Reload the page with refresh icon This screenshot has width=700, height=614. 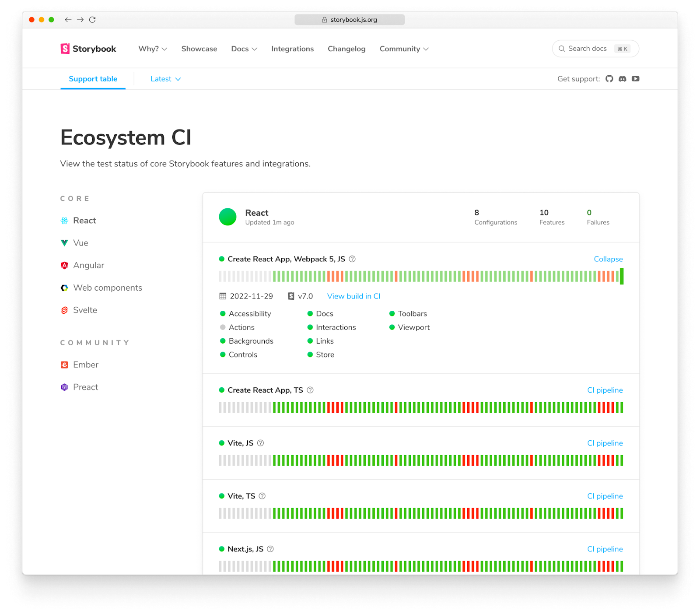click(92, 20)
